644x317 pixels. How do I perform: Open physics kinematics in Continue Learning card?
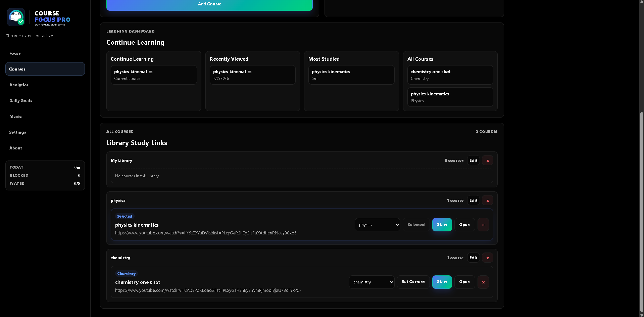(154, 75)
